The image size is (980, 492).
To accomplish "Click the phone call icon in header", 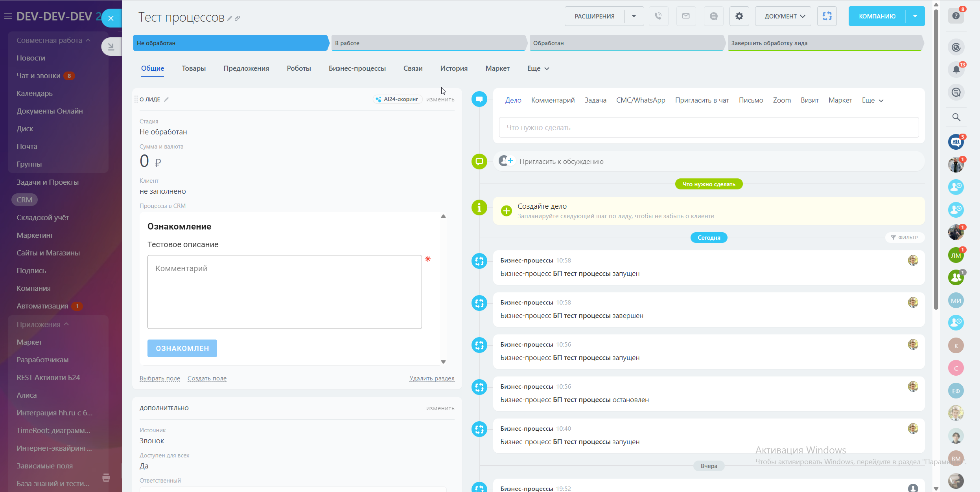I will point(658,16).
